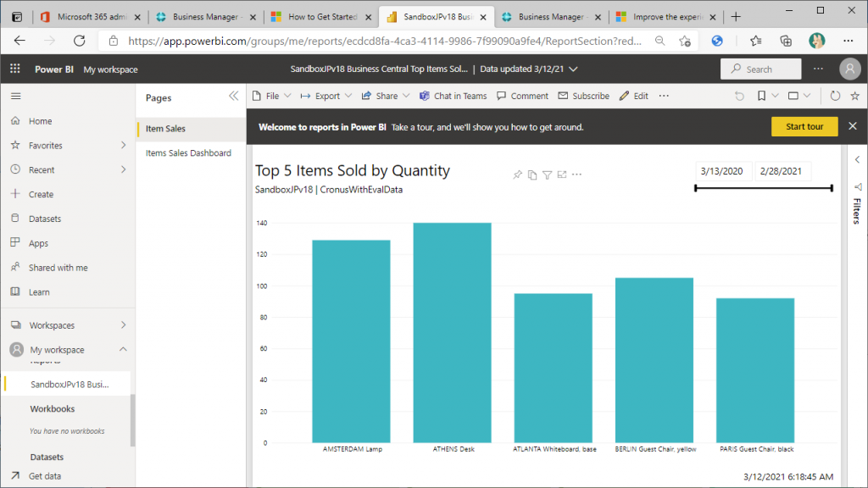Click the Search box in header
Viewport: 868px width, 488px height.
click(x=760, y=69)
